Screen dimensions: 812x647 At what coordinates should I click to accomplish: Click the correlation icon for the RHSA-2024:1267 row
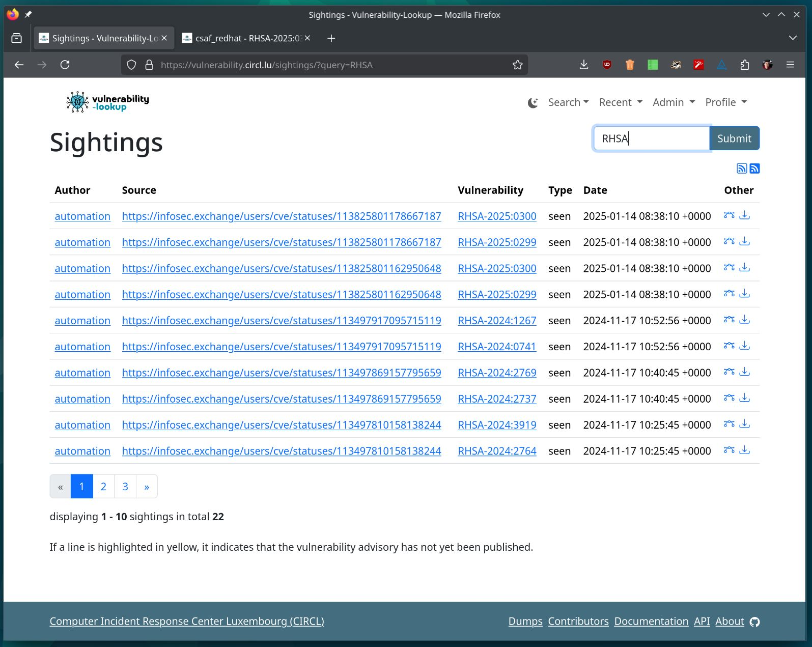pyautogui.click(x=729, y=320)
